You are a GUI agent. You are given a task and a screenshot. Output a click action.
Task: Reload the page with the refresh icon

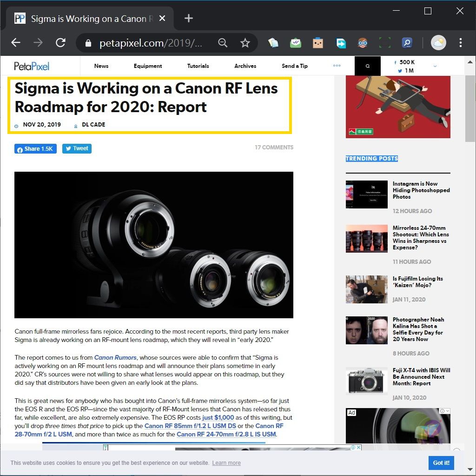[x=61, y=42]
